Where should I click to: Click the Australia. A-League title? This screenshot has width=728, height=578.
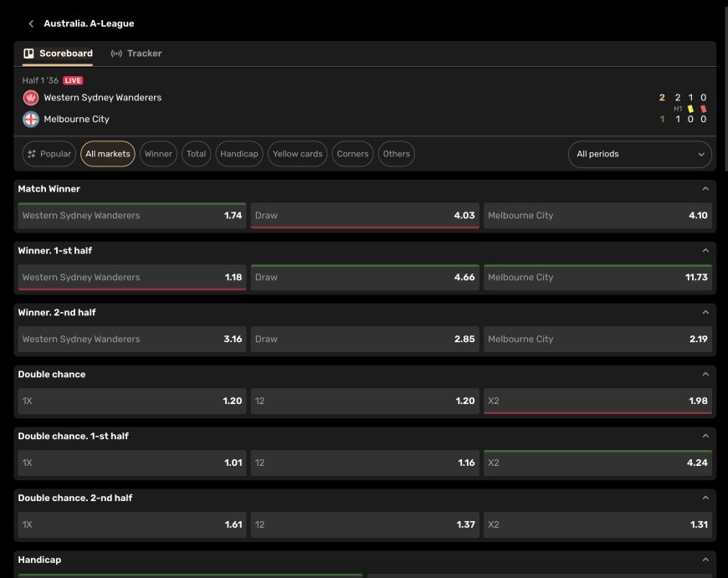tap(89, 23)
